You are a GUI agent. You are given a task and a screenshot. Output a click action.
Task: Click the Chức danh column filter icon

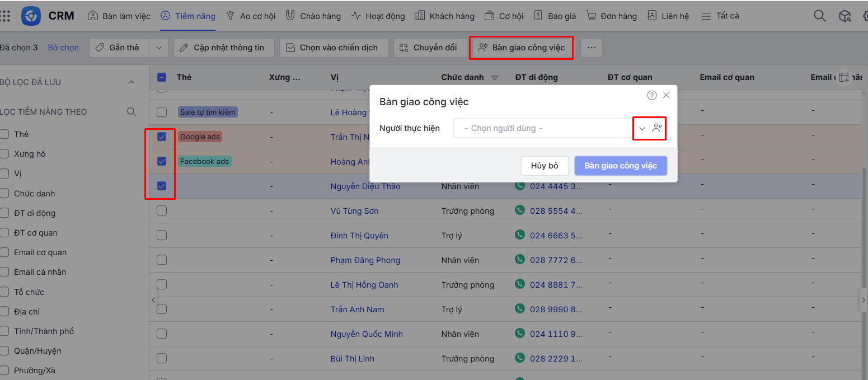point(495,77)
